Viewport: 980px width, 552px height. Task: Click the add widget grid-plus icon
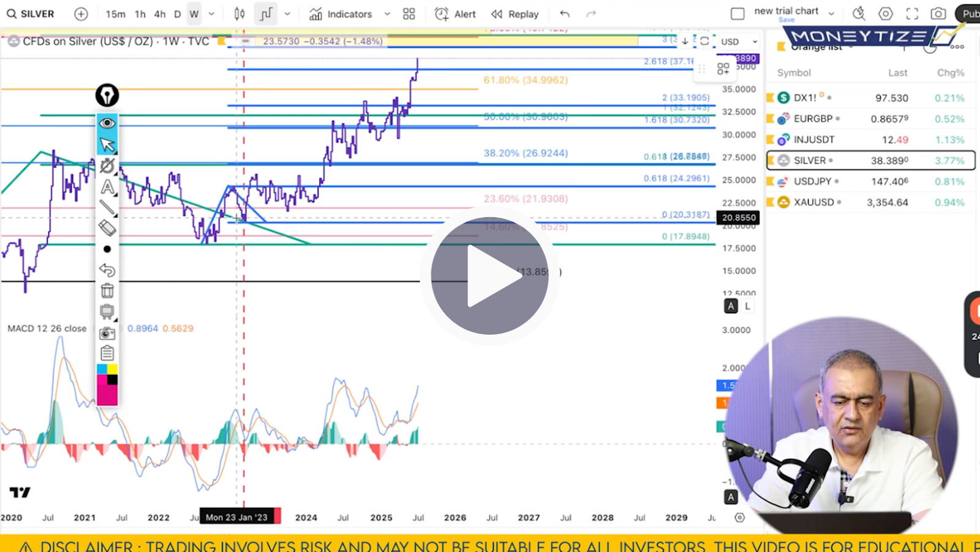(x=723, y=69)
